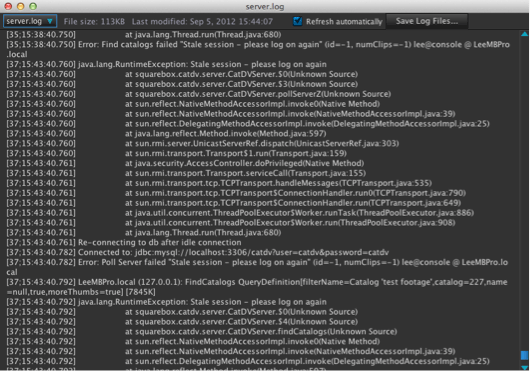Click the 'ThreadPoolExecutor$Worker.runTask' stack trace line
530x371 pixels.
[x=240, y=213]
